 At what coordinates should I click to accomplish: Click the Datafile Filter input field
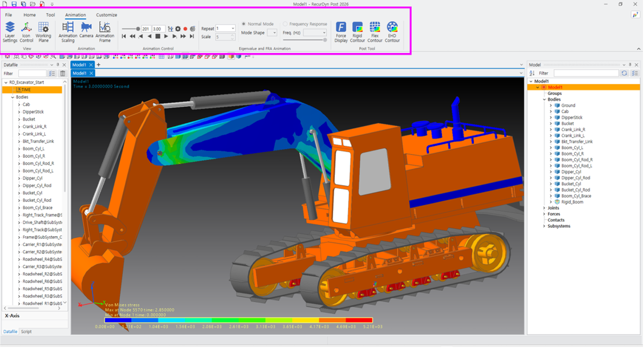32,73
